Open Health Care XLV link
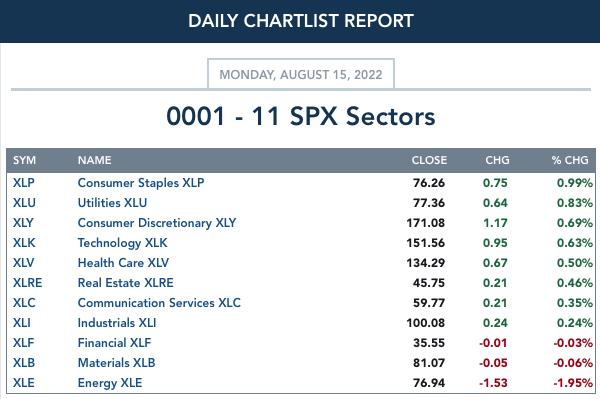The height and width of the screenshot is (399, 600). click(123, 263)
